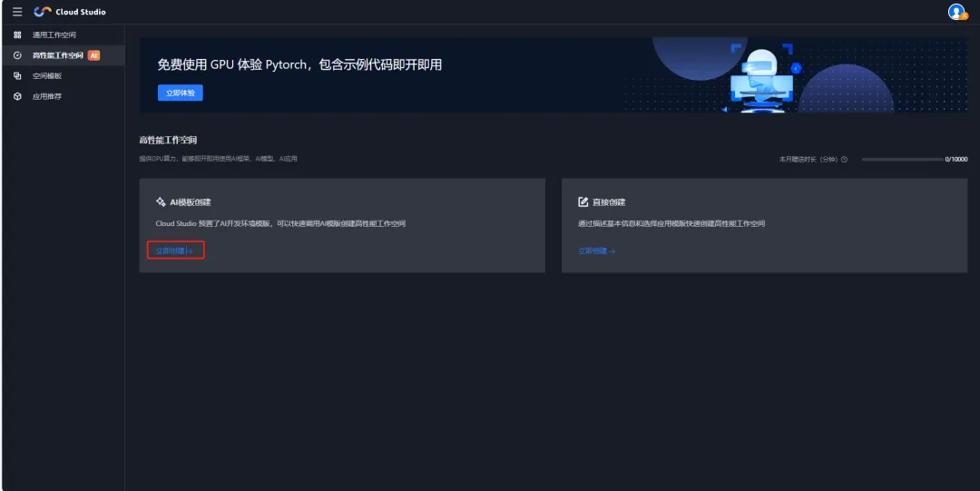This screenshot has height=491, width=980.
Task: Open 应用推荐 in the sidebar
Action: [64, 96]
